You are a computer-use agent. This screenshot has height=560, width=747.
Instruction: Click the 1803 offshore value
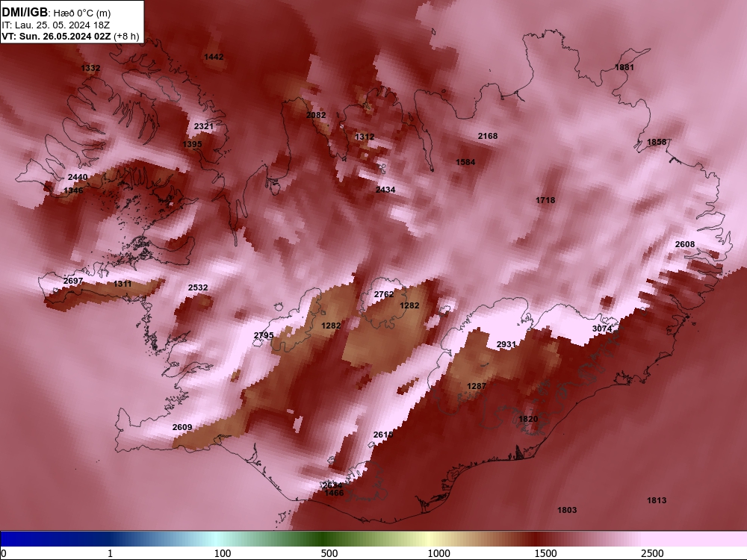coord(567,510)
